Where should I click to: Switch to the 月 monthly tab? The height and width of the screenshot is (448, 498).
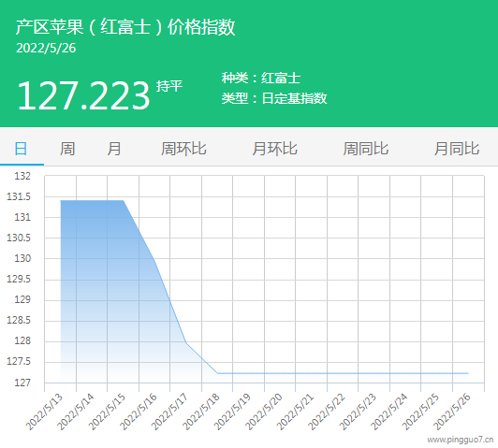(113, 149)
